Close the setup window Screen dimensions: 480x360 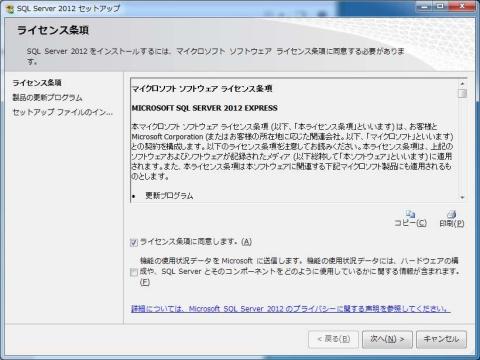pos(462,6)
